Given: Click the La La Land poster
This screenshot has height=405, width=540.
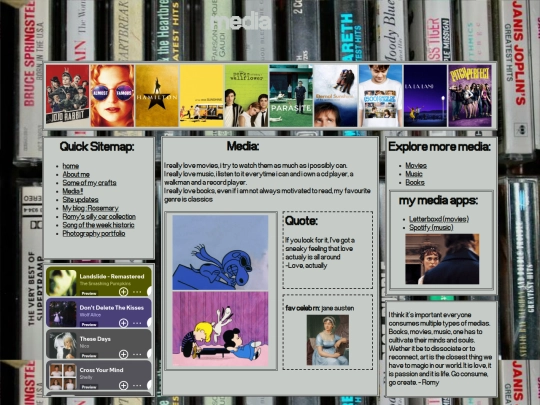Looking at the screenshot, I should tap(426, 95).
